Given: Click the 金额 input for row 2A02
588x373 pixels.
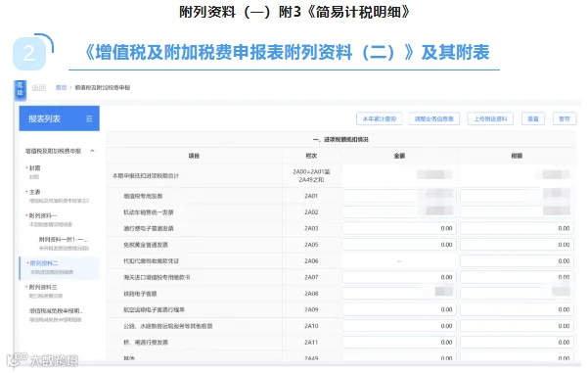Looking at the screenshot, I should [399, 212].
